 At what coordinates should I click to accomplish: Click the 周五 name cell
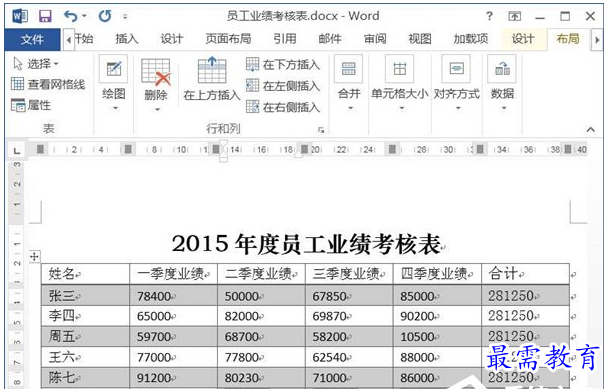coord(85,336)
